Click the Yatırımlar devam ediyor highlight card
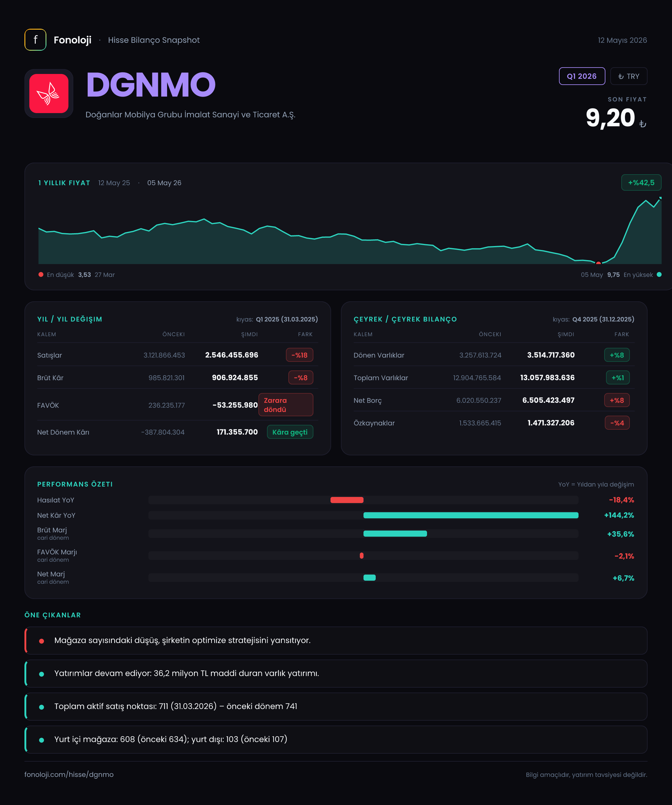This screenshot has height=805, width=672. point(336,674)
